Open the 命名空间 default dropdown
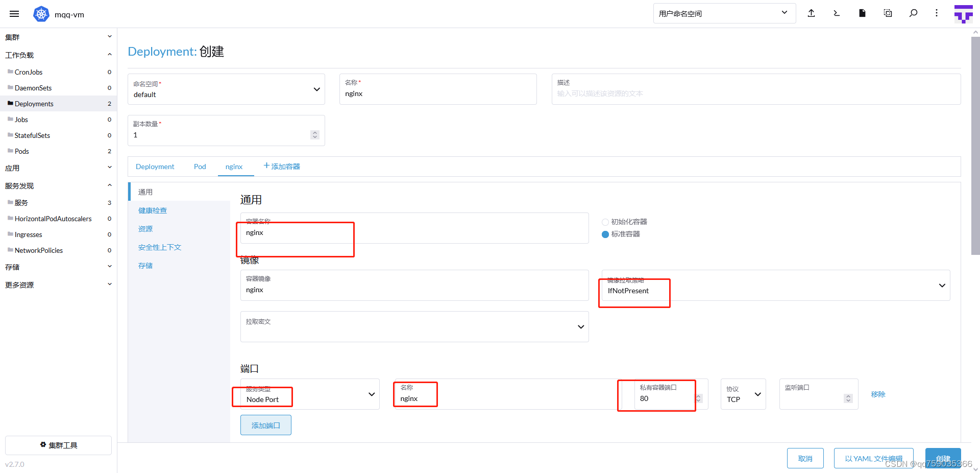 coord(226,89)
